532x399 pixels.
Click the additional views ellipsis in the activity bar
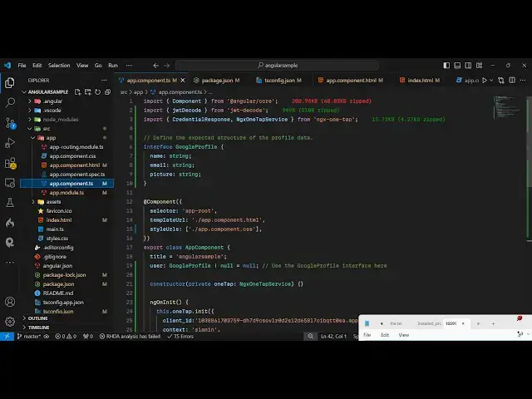pos(10,262)
